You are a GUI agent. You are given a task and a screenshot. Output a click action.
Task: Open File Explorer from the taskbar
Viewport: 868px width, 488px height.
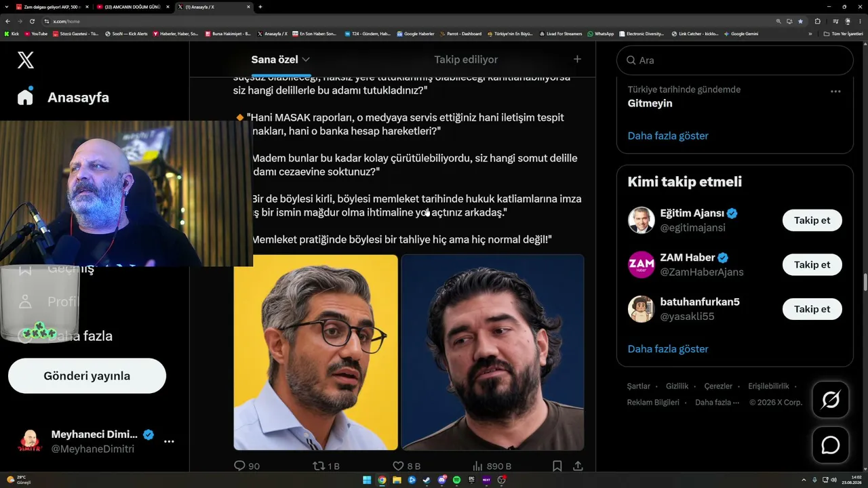point(397,480)
